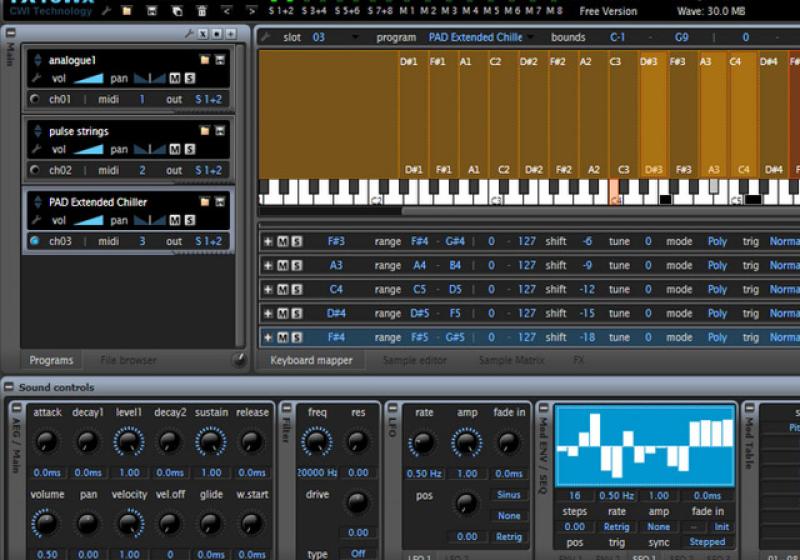Switch to the Sample editor tab
800x560 pixels.
pos(413,360)
